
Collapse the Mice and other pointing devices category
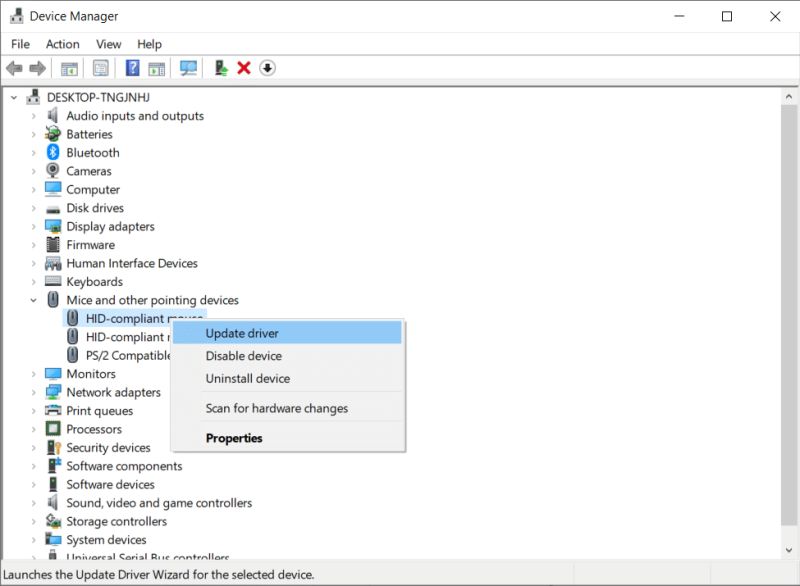coord(31,300)
